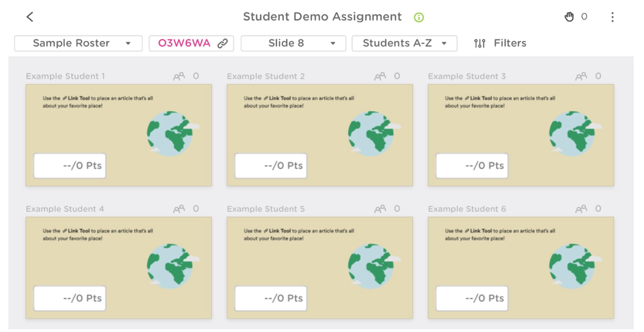Open the three-dot more options menu
The image size is (644, 332).
pos(612,17)
